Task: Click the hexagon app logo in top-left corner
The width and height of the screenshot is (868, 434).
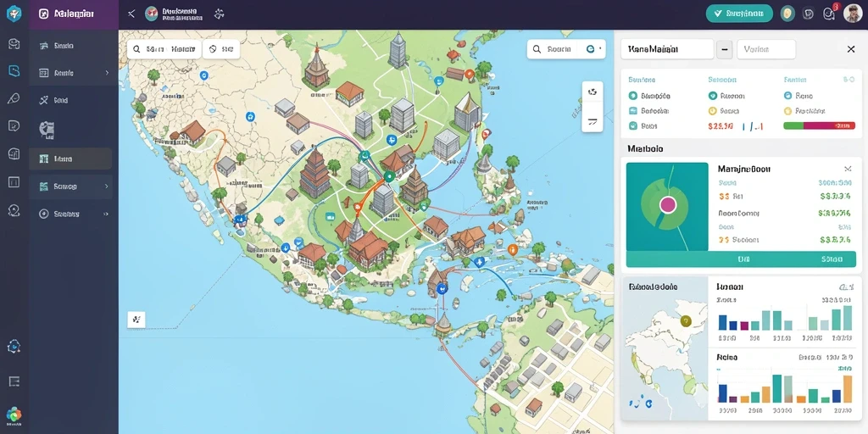Action: click(14, 14)
